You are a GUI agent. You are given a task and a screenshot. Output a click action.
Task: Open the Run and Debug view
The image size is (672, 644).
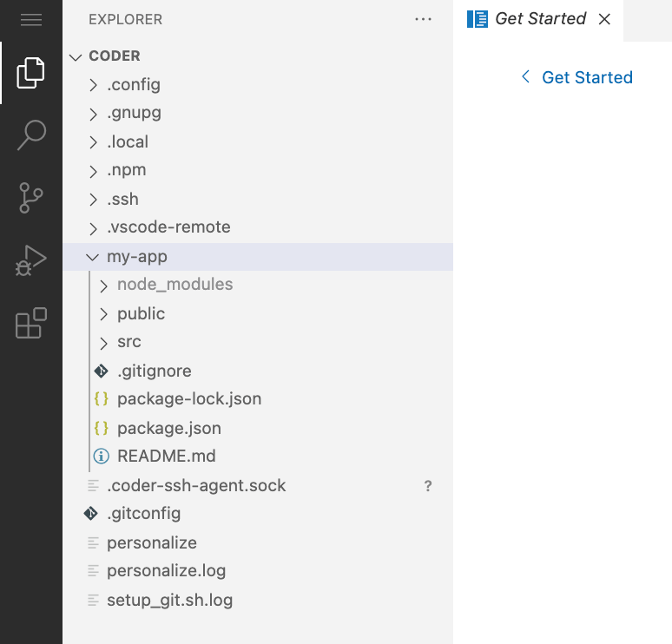(31, 260)
